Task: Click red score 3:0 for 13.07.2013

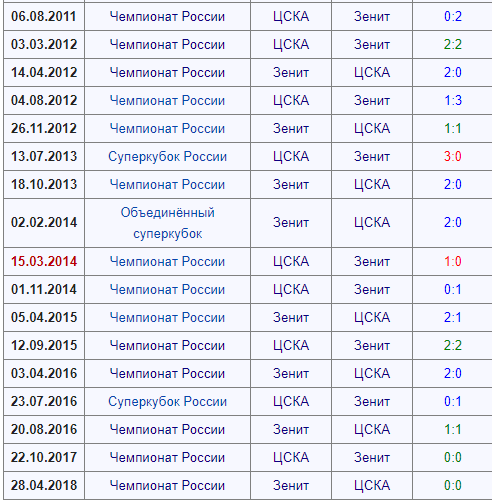Action: click(x=453, y=156)
